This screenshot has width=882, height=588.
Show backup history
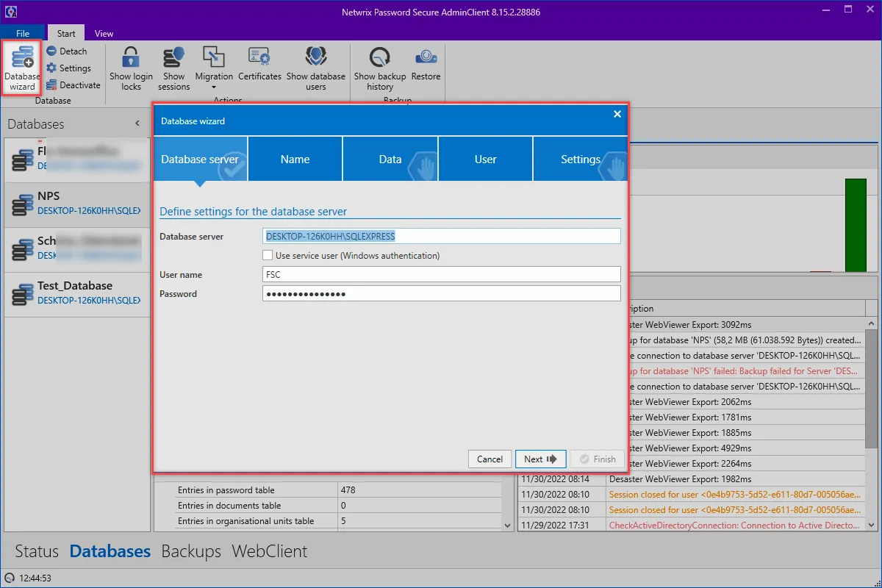[x=380, y=68]
